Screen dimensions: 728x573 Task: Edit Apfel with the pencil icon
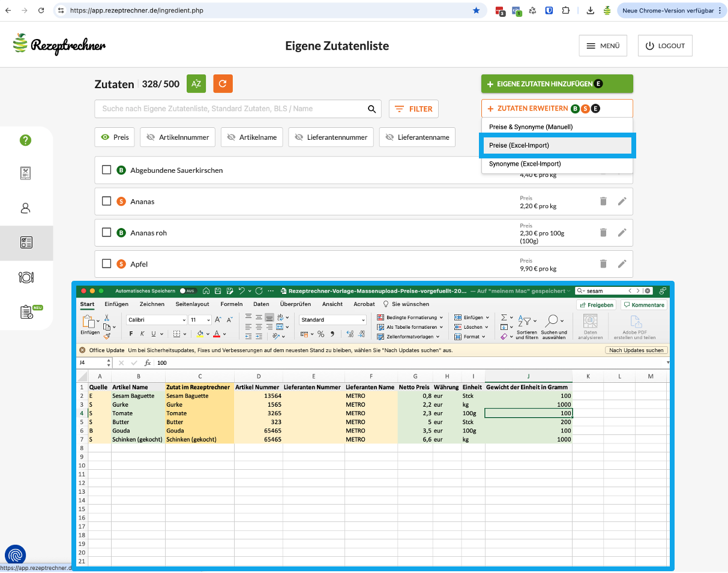click(x=622, y=264)
